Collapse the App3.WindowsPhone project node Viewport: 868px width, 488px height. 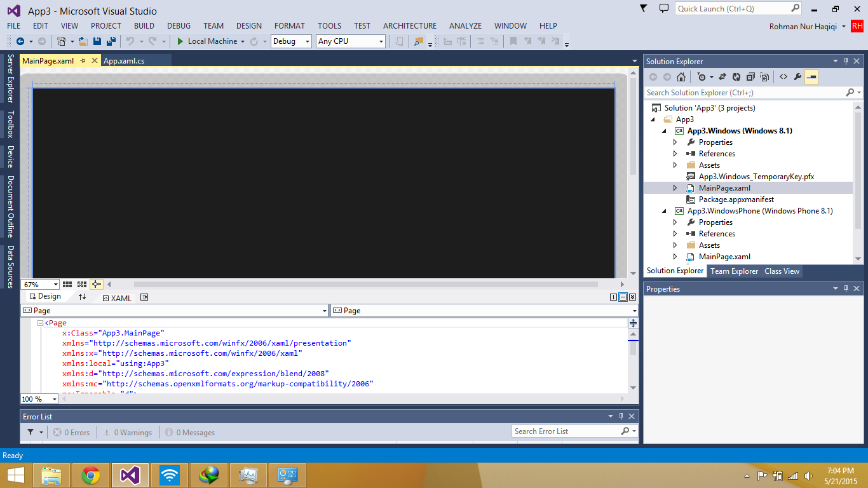pos(665,211)
